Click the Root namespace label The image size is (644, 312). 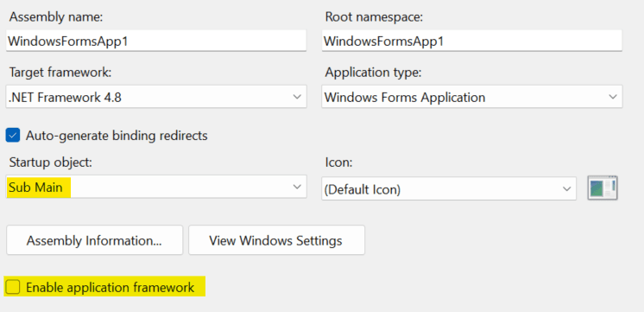[x=374, y=17]
